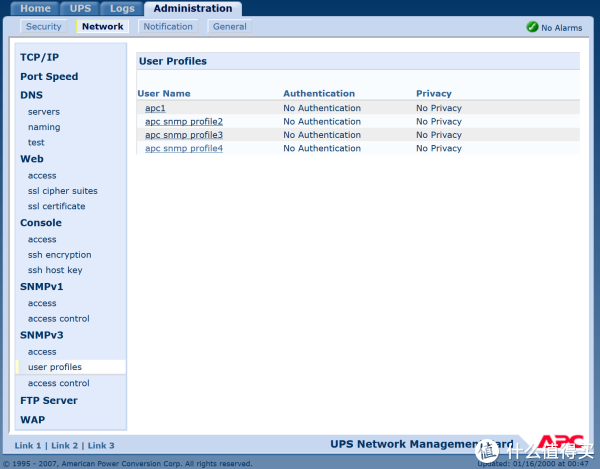
Task: Click the SNMPv3 section heading
Action: (x=41, y=335)
